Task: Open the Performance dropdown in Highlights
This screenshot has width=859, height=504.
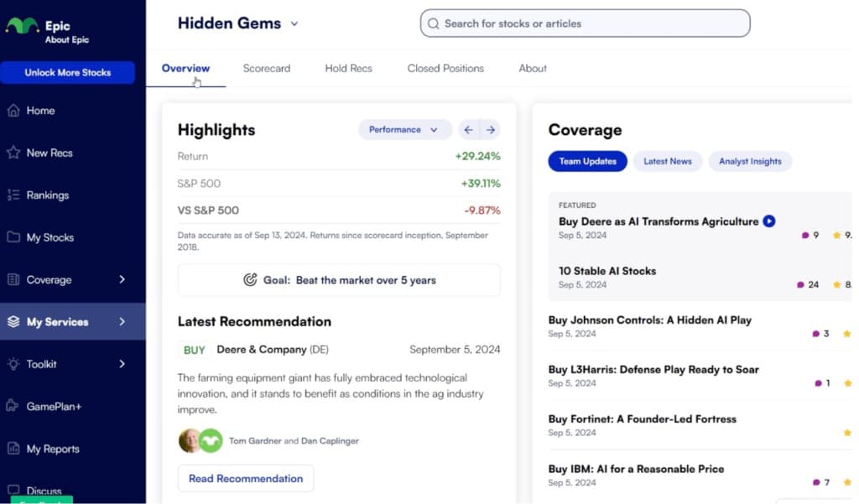Action: (x=405, y=130)
